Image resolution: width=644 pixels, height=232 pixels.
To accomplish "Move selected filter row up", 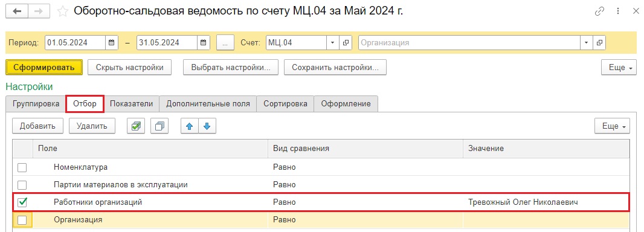I will [x=190, y=126].
